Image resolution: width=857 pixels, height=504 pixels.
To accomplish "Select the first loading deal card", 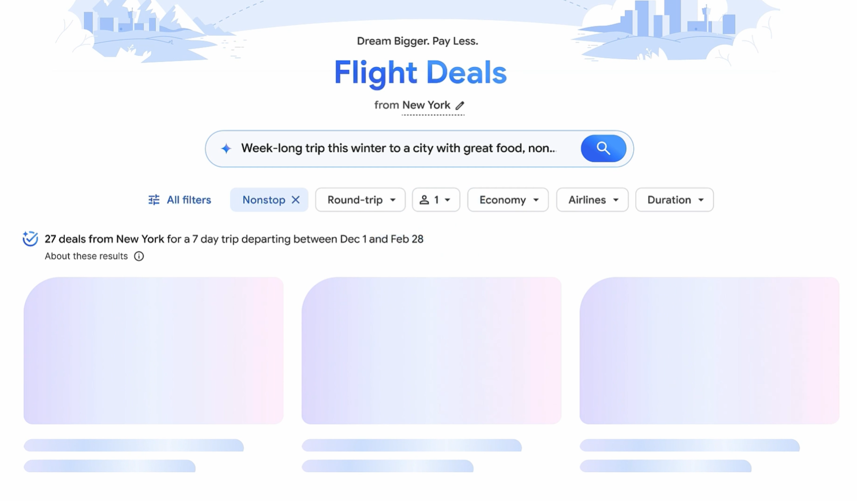I will 153,351.
